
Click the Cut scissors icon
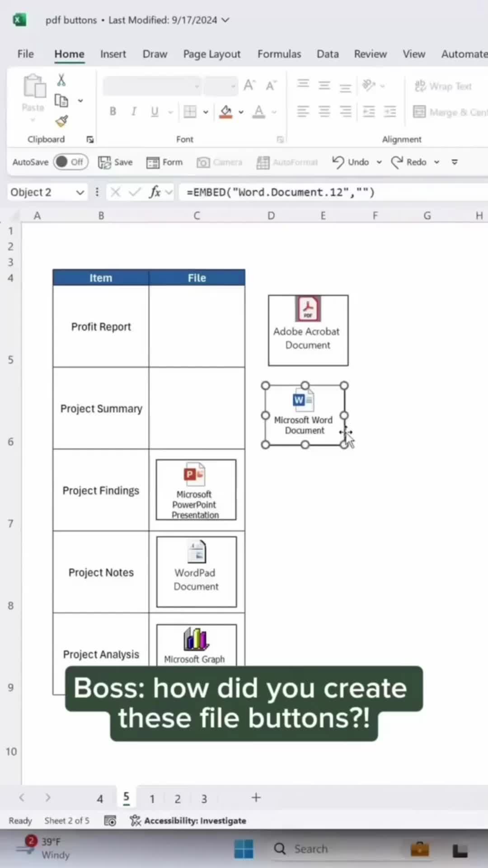[61, 80]
